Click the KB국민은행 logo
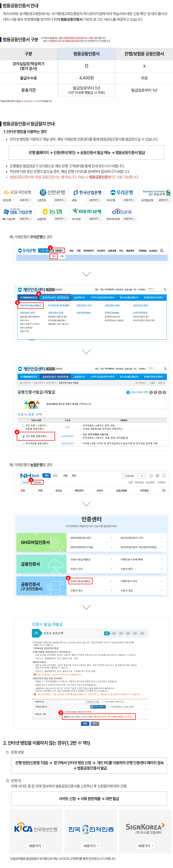Screen dimensions: 173x868 click(x=17, y=192)
